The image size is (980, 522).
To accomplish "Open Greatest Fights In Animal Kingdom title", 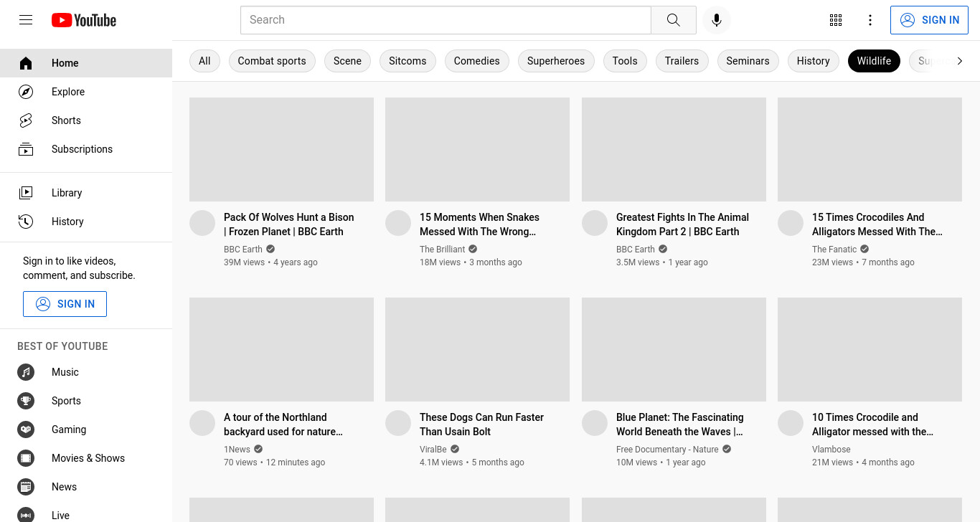I will point(682,224).
